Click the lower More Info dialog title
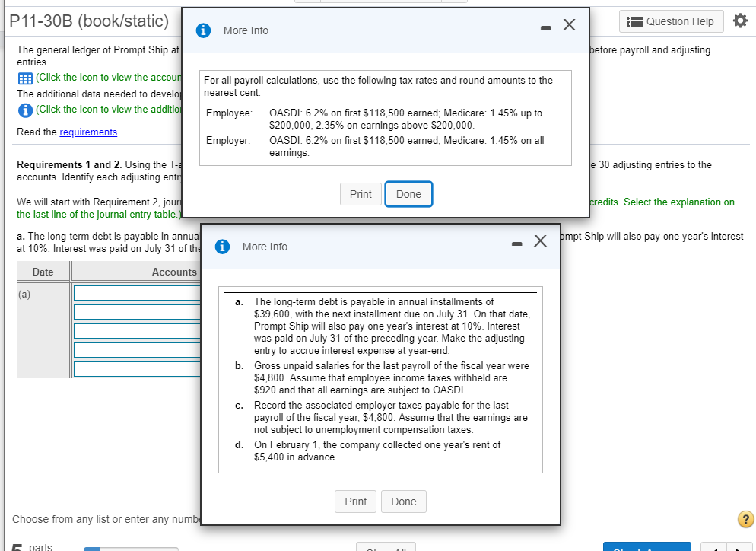This screenshot has height=551, width=756. click(265, 247)
